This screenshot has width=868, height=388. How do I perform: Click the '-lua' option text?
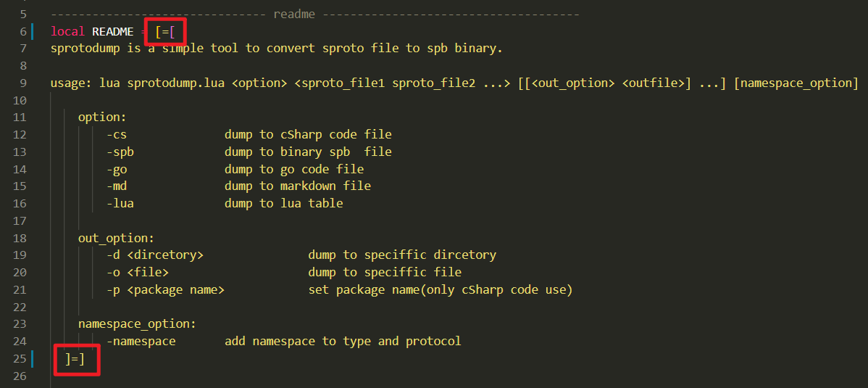pyautogui.click(x=120, y=203)
